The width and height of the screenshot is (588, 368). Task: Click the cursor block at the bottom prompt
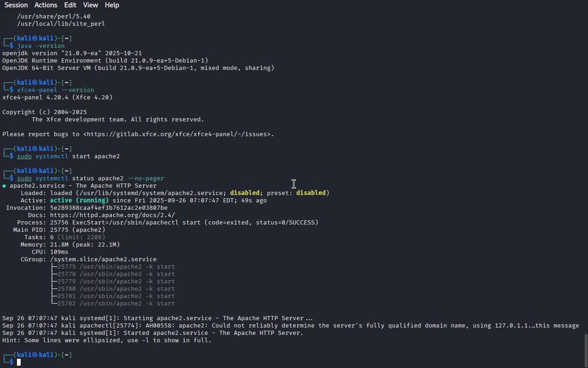(x=19, y=362)
